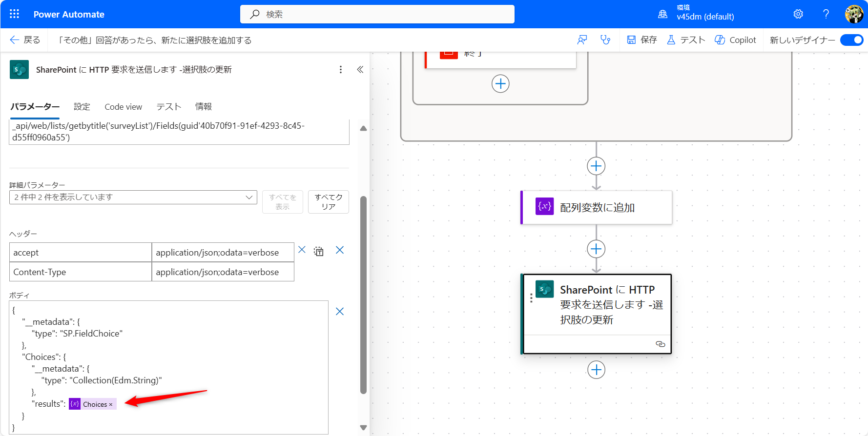Insert a step below 配列変数に追加
Viewport: 868px width, 436px height.
tap(596, 249)
